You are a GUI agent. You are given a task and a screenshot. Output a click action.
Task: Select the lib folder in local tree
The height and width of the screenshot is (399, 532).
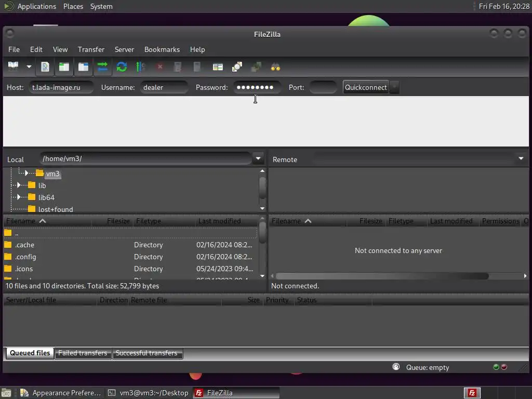pos(42,185)
